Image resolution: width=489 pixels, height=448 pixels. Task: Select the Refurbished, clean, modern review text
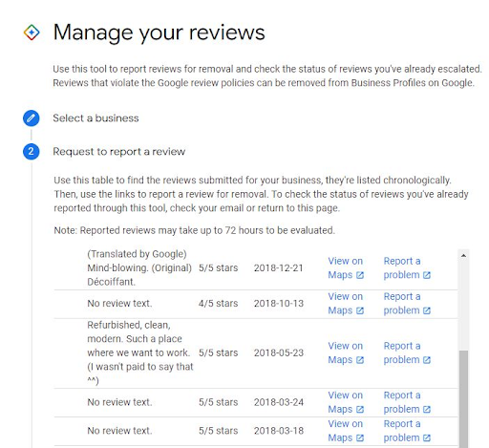[x=140, y=352]
